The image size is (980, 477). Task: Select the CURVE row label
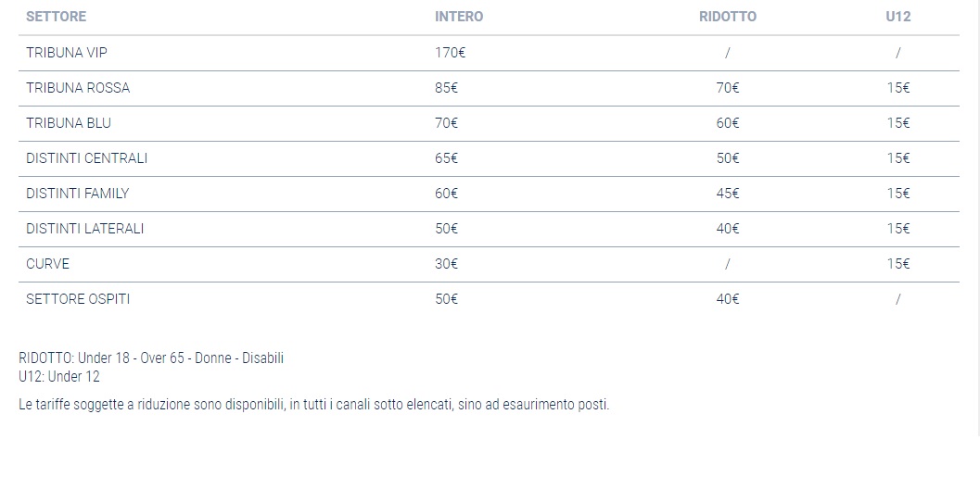coord(47,264)
